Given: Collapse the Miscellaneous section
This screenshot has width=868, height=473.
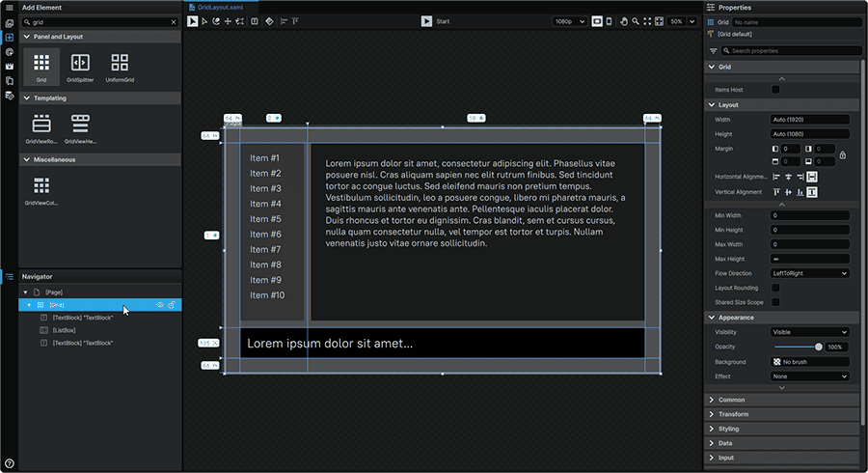Looking at the screenshot, I should [x=27, y=159].
